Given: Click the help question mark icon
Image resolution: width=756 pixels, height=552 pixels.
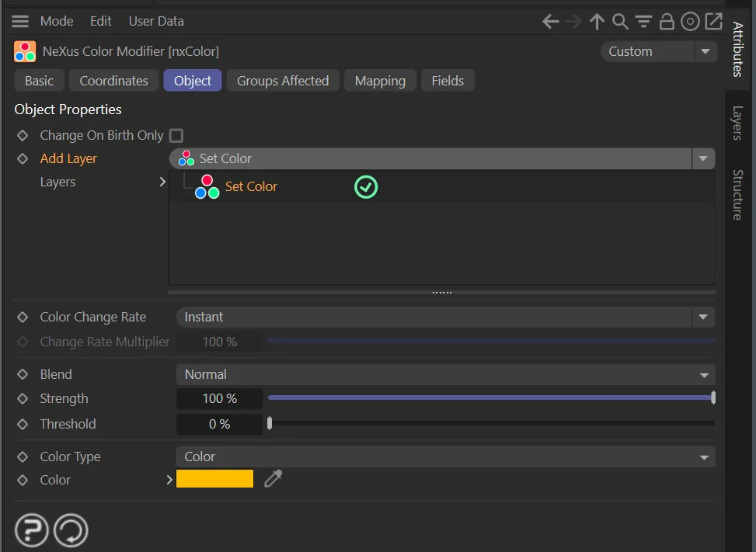Looking at the screenshot, I should point(32,531).
